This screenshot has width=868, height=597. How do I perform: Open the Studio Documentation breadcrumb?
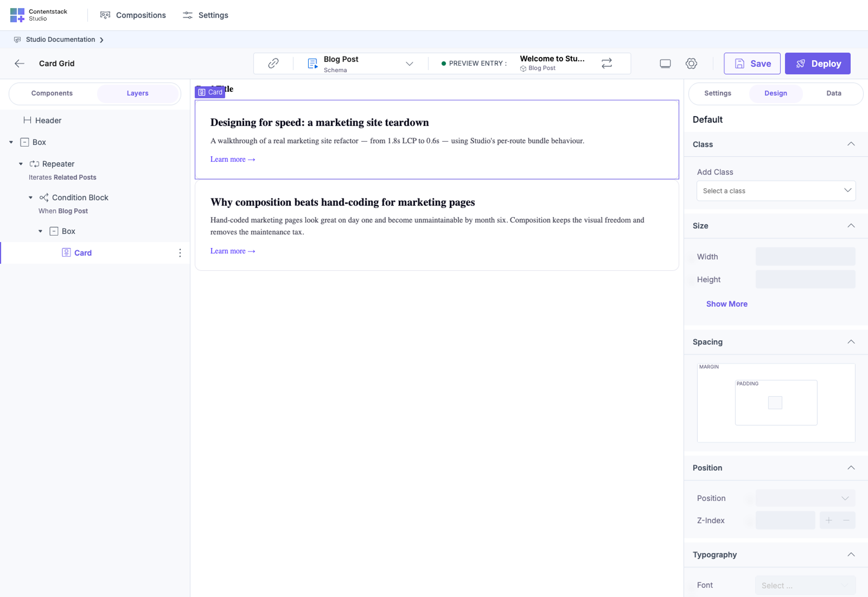point(60,39)
